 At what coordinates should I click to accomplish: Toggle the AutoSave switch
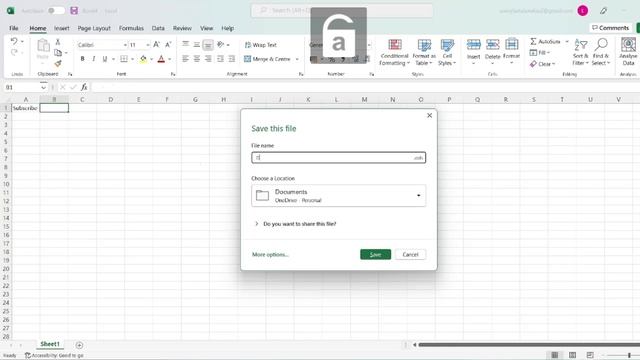coord(56,11)
